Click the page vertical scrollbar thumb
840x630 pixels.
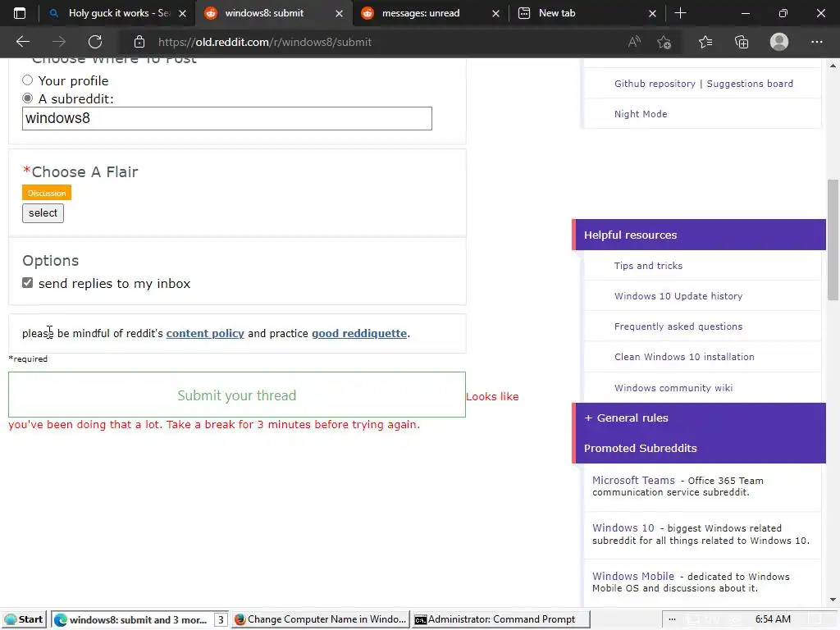[x=833, y=240]
